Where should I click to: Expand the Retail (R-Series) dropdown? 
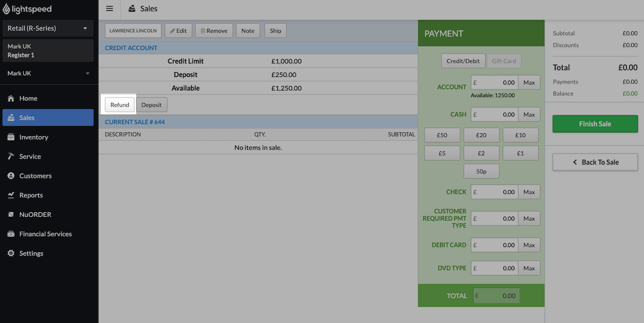(x=48, y=28)
